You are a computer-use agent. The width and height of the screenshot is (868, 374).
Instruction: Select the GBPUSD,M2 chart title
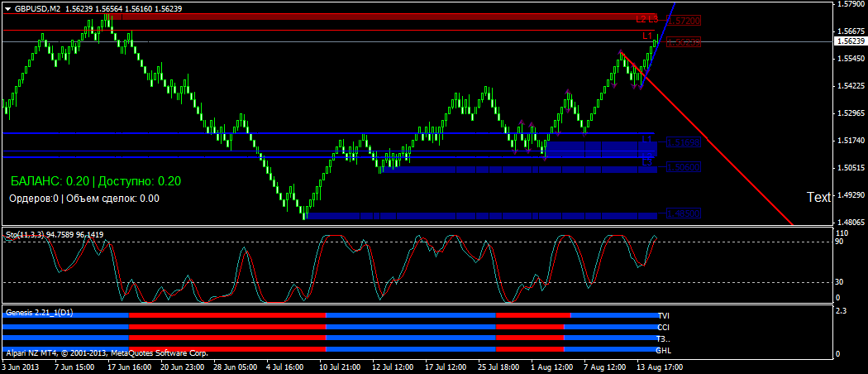click(x=38, y=8)
